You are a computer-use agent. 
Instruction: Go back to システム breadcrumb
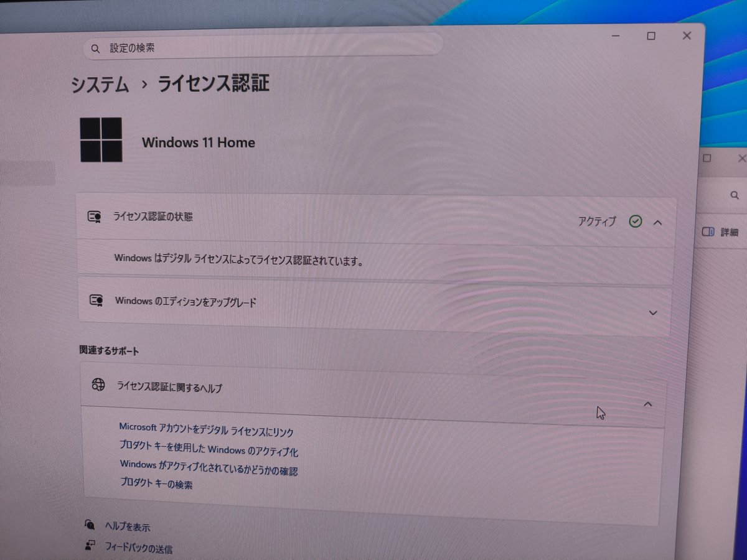pyautogui.click(x=100, y=84)
